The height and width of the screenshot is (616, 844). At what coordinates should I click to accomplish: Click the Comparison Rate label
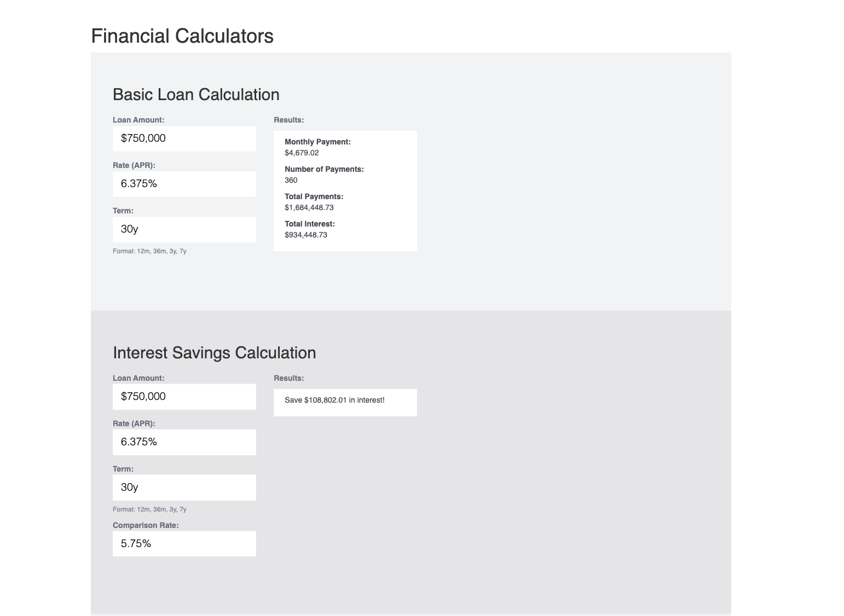146,525
